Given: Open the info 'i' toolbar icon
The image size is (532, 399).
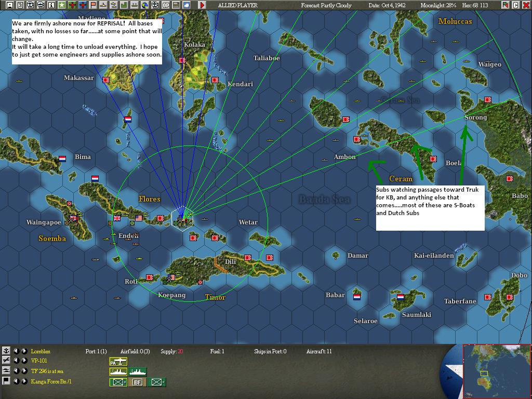Looking at the screenshot, I should point(51,5).
